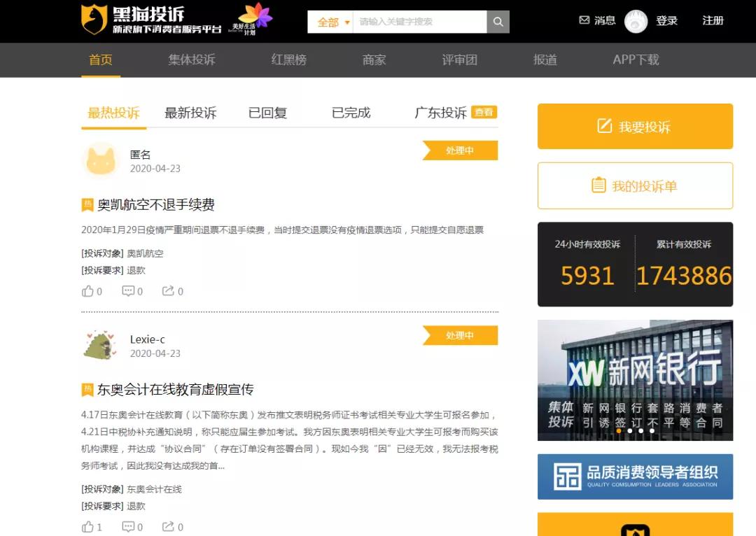The image size is (756, 536).
Task: Go to the 首页 navigation tab
Action: point(100,59)
